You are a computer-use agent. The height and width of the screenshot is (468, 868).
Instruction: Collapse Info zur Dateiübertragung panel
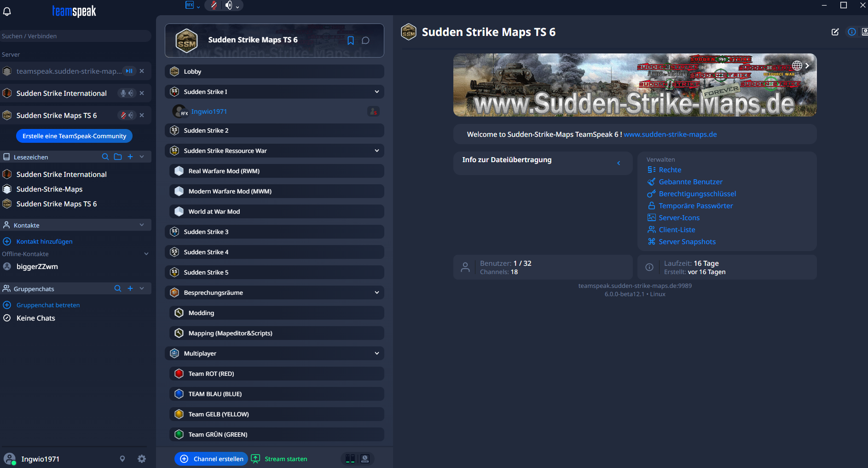pyautogui.click(x=619, y=163)
